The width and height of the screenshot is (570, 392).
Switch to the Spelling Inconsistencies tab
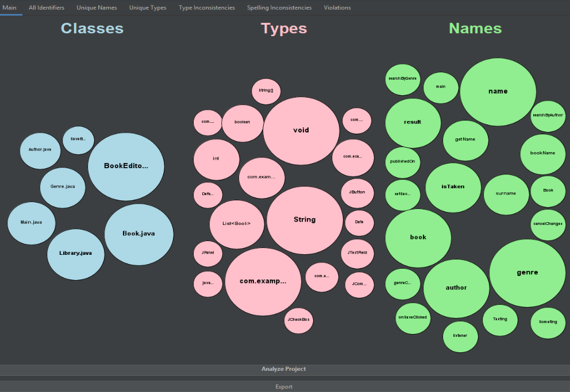279,7
